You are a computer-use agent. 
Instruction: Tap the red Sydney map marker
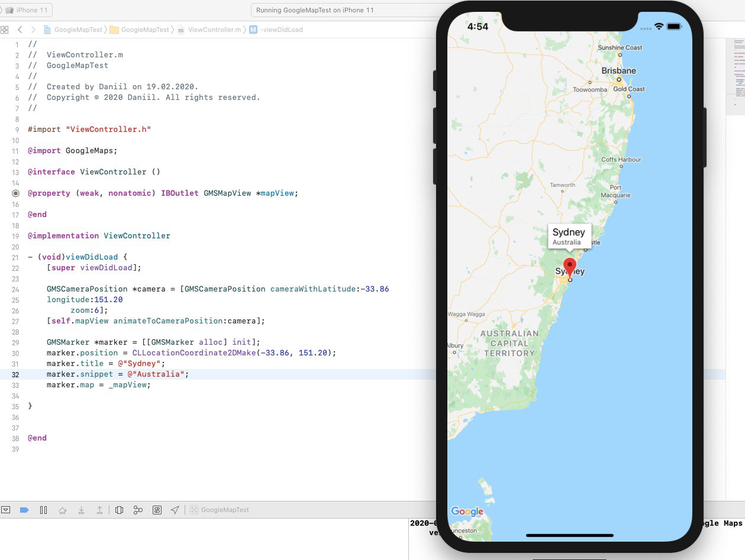pos(570,268)
